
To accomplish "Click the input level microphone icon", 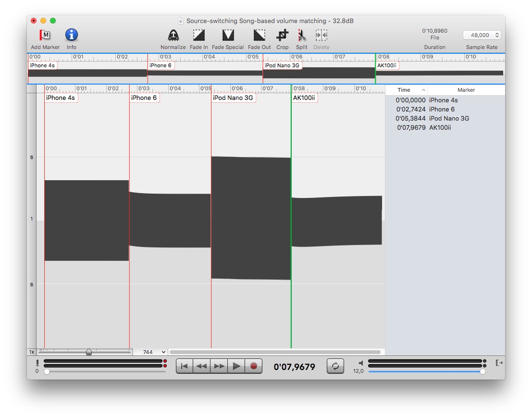I will [x=37, y=363].
